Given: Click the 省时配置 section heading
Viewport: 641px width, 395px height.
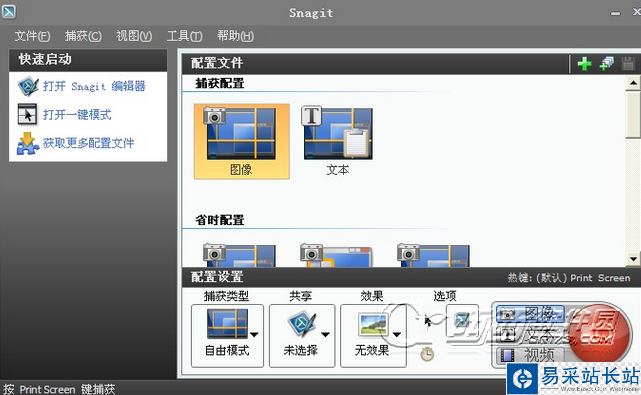Looking at the screenshot, I should 220,220.
